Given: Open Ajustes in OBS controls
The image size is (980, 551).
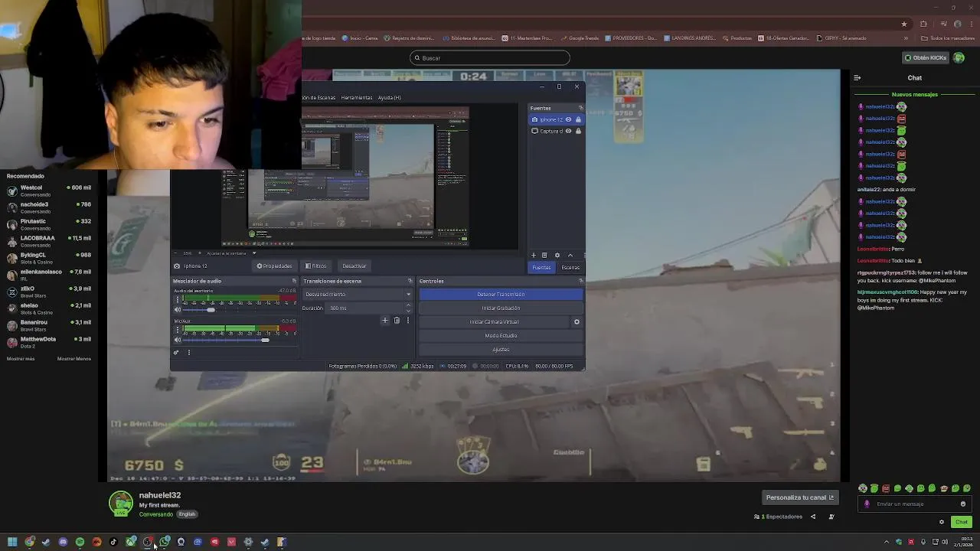Looking at the screenshot, I should (x=501, y=349).
